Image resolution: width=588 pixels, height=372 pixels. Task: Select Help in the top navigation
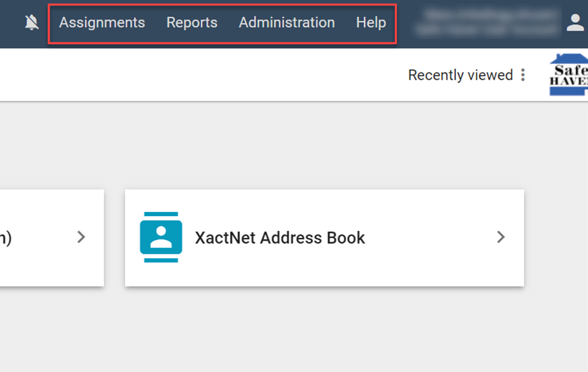click(370, 23)
